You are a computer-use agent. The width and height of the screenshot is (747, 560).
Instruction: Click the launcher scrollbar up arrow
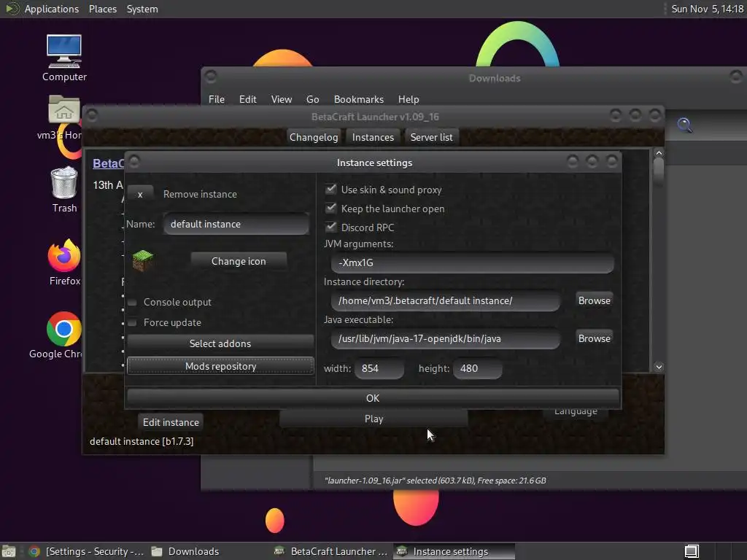click(x=659, y=153)
